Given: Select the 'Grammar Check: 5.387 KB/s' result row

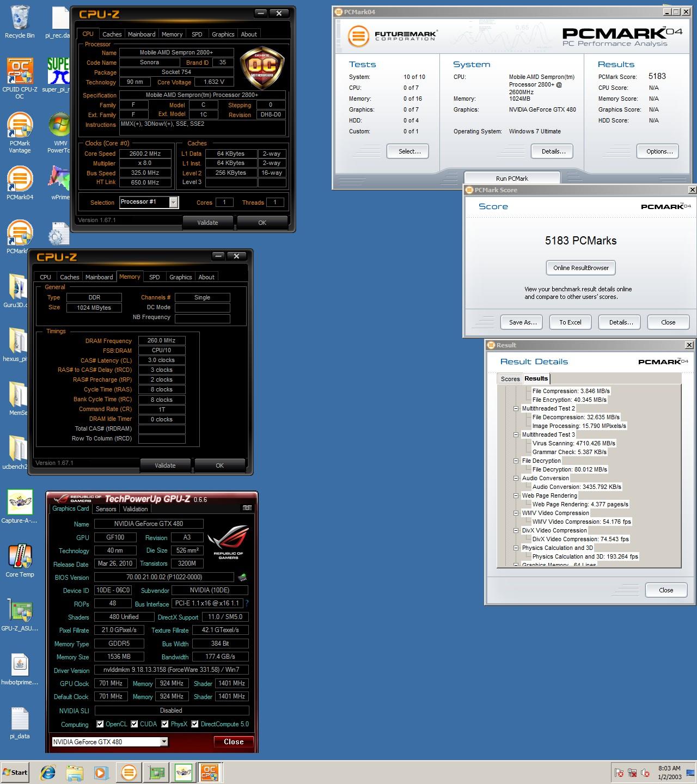Looking at the screenshot, I should [570, 452].
